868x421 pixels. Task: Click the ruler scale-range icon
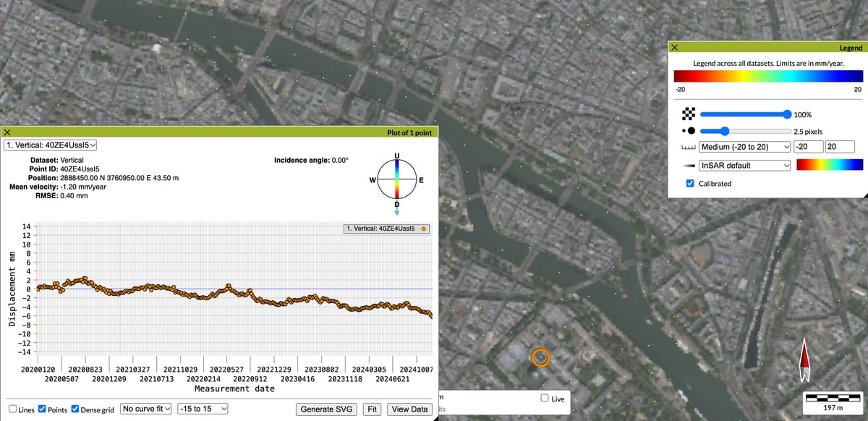point(689,147)
